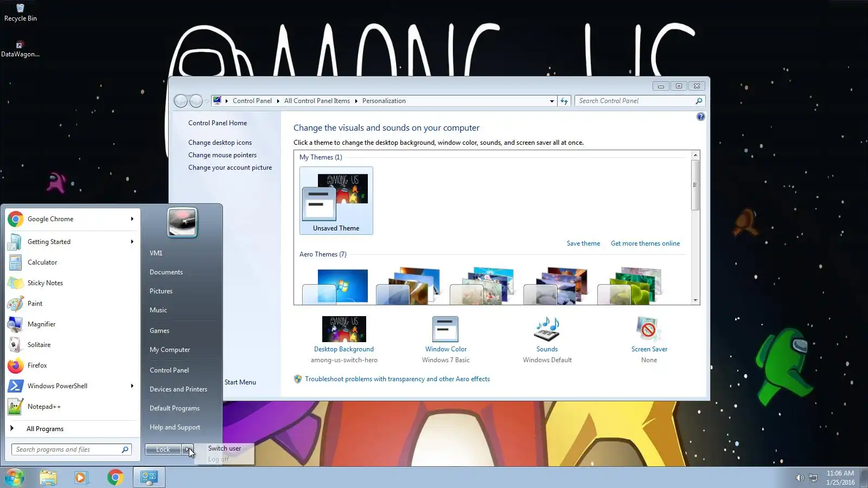
Task: Select the Windows 7 logo Aero theme
Action: tap(335, 286)
